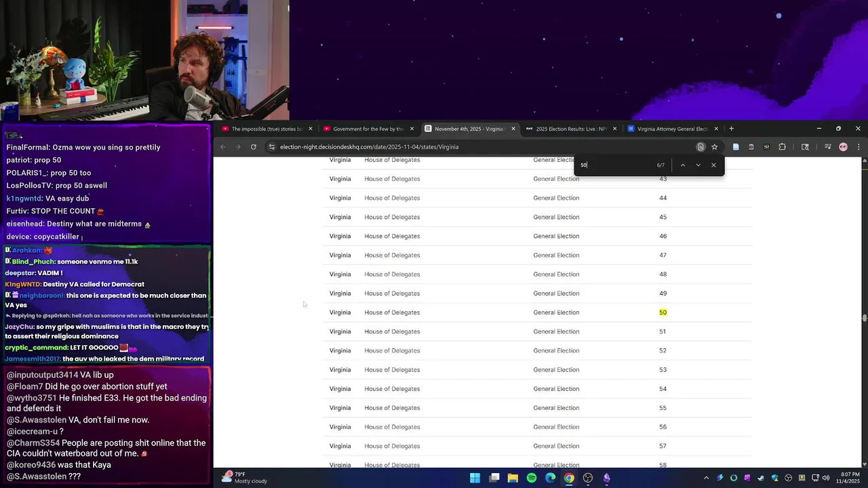Viewport: 868px width, 488px height.
Task: Open Chrome's three-dot menu
Action: tap(859, 147)
